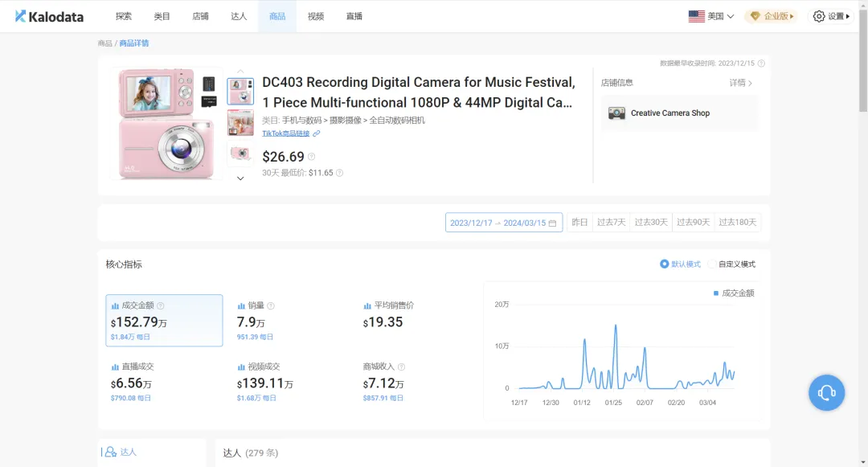The width and height of the screenshot is (868, 467).
Task: Open the 详情 shop details link
Action: (741, 83)
